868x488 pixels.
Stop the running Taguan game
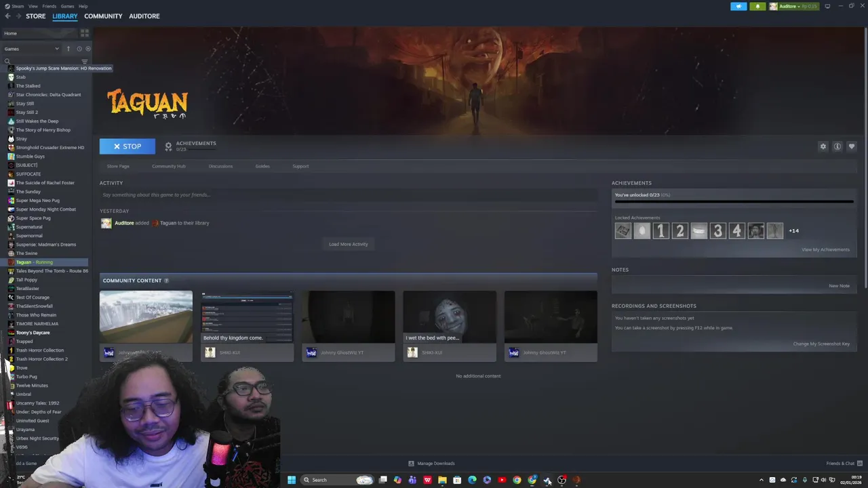coord(127,146)
